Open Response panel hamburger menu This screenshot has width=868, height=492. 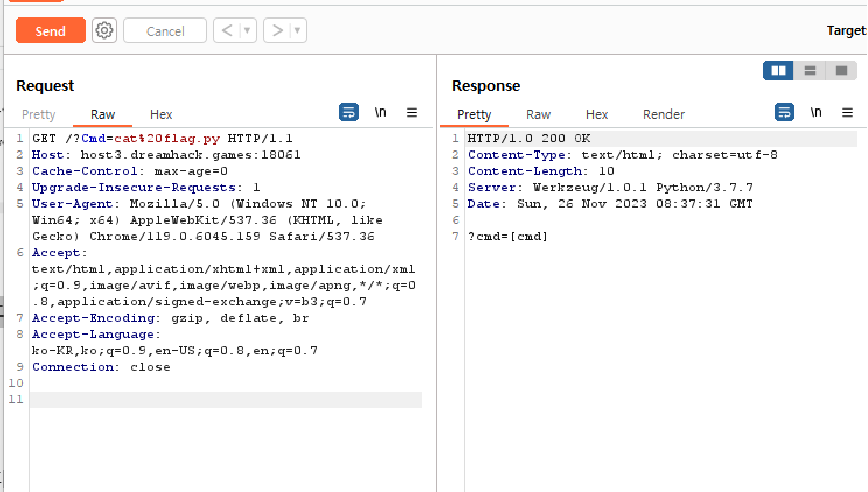click(848, 113)
